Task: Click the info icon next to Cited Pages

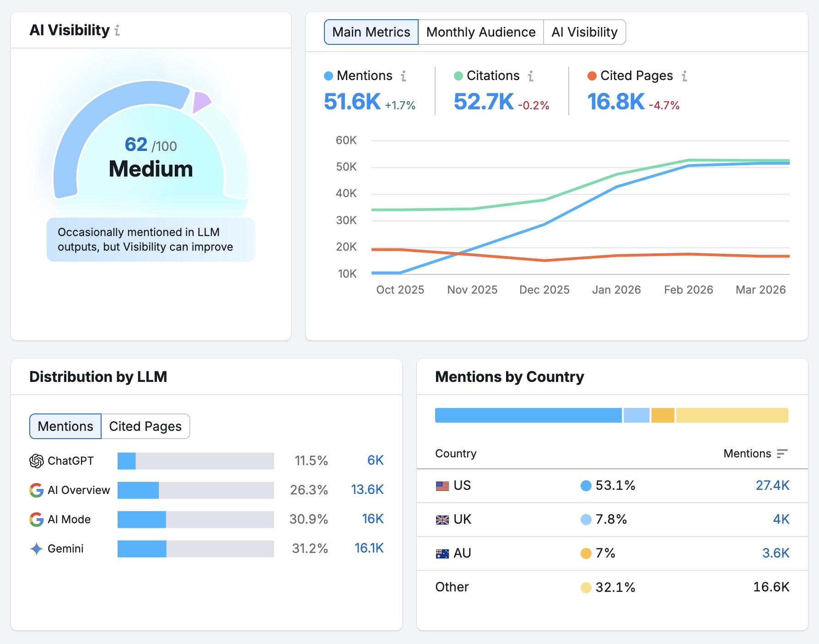Action: [684, 76]
